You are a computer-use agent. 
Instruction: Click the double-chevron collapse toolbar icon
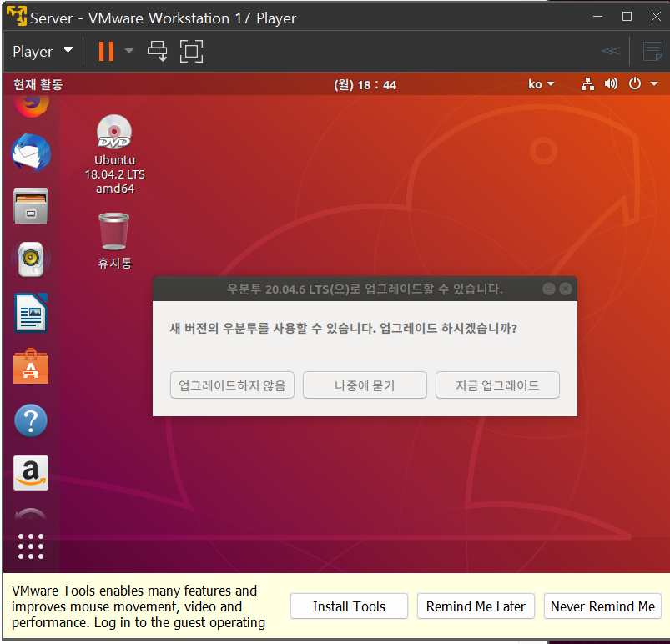click(x=611, y=51)
